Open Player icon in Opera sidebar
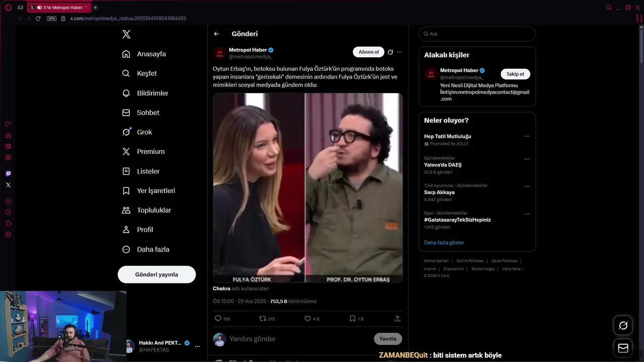The width and height of the screenshot is (644, 362). click(x=8, y=201)
